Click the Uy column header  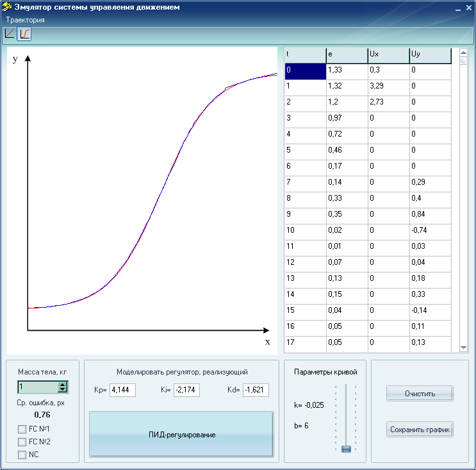pos(431,56)
